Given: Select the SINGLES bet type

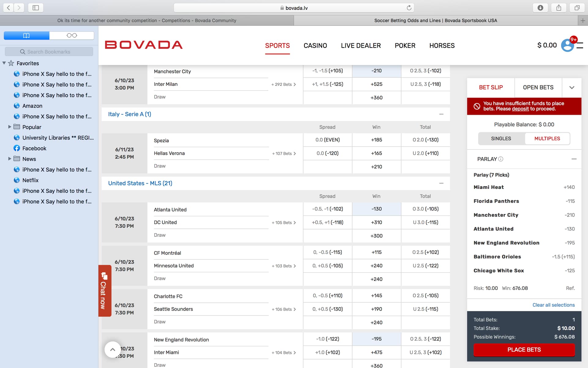Looking at the screenshot, I should [501, 139].
